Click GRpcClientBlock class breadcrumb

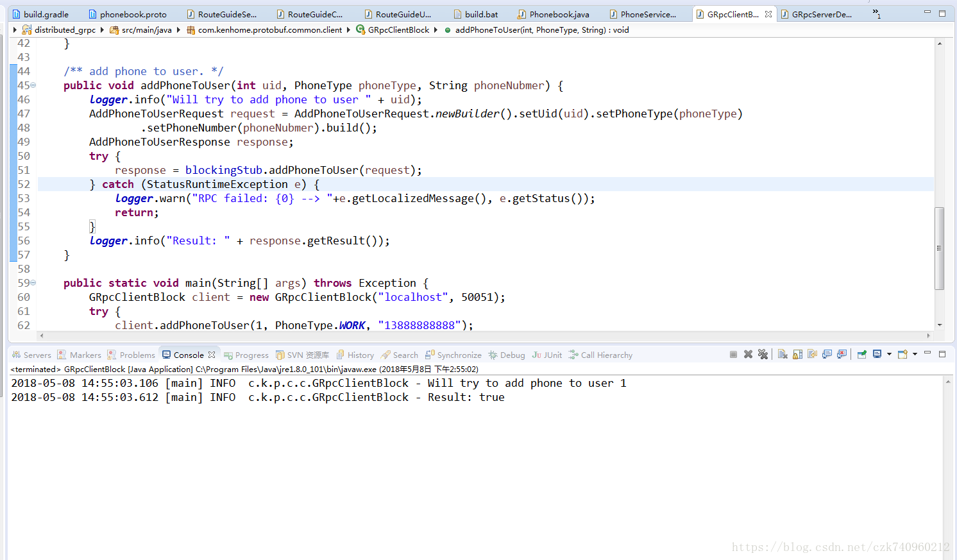click(x=393, y=30)
